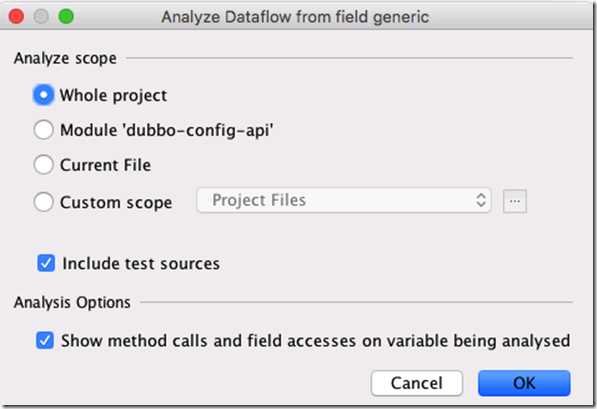Click the Analysis Options section header
The width and height of the screenshot is (597, 409).
[72, 302]
